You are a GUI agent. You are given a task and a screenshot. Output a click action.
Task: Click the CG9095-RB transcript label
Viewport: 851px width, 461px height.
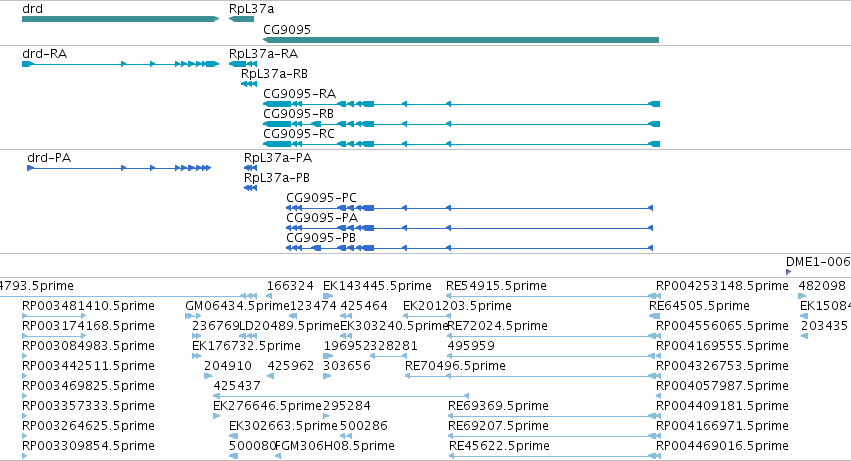click(299, 114)
